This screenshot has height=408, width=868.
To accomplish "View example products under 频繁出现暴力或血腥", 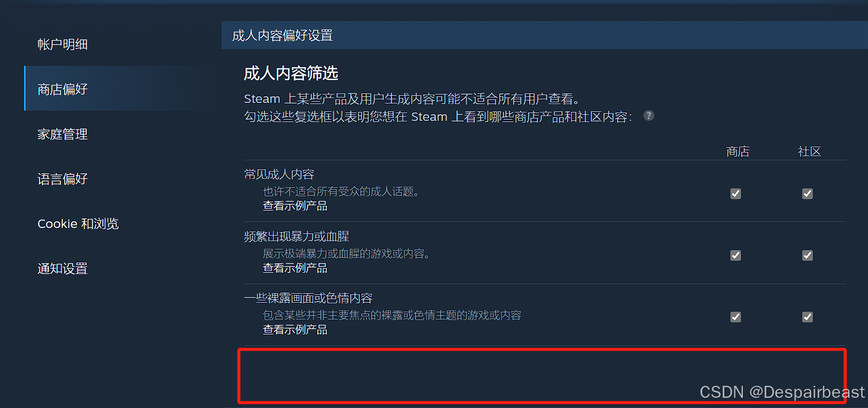I will pyautogui.click(x=295, y=268).
